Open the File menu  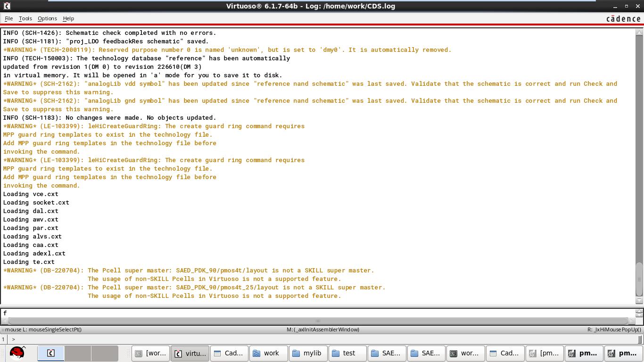(x=8, y=18)
